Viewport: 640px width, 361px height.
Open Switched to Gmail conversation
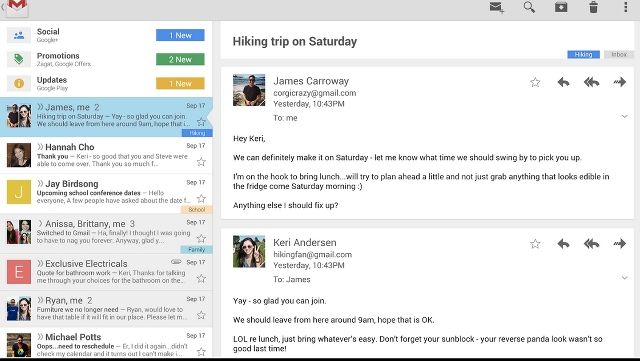click(x=106, y=234)
